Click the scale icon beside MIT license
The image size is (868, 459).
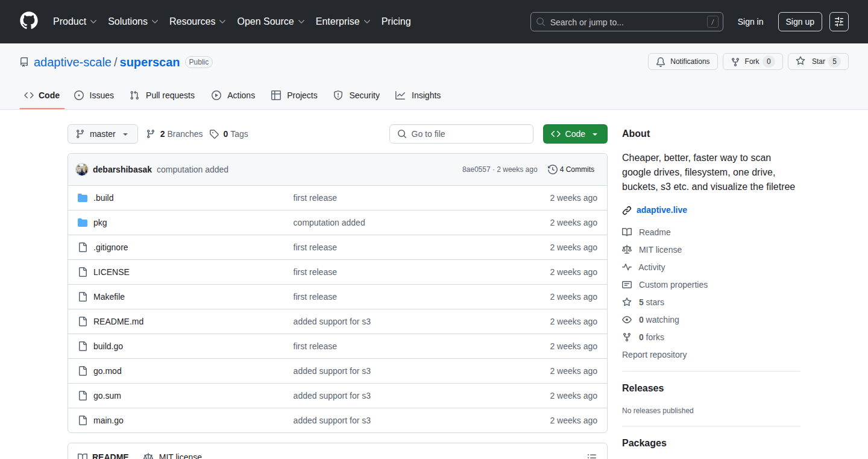pos(627,250)
